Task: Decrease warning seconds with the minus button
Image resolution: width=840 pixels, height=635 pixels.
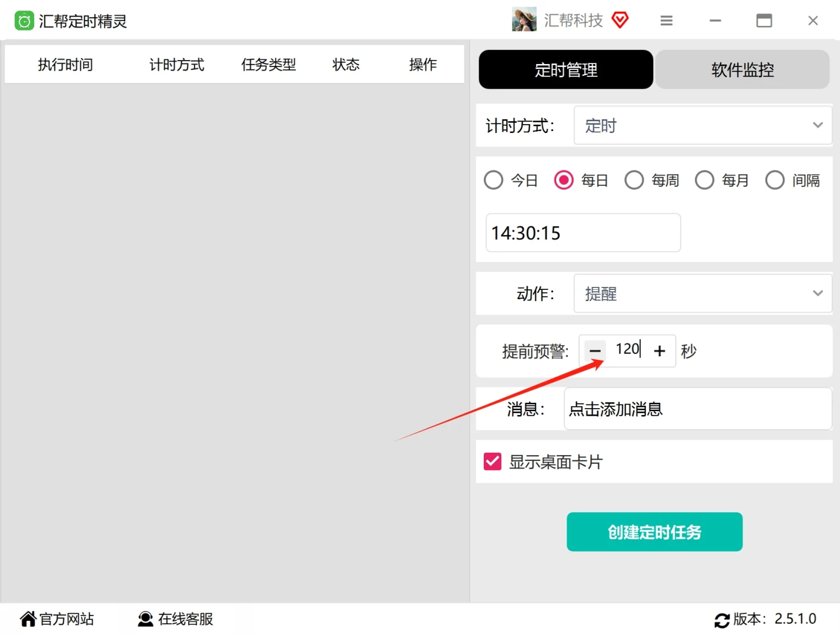Action: (595, 350)
